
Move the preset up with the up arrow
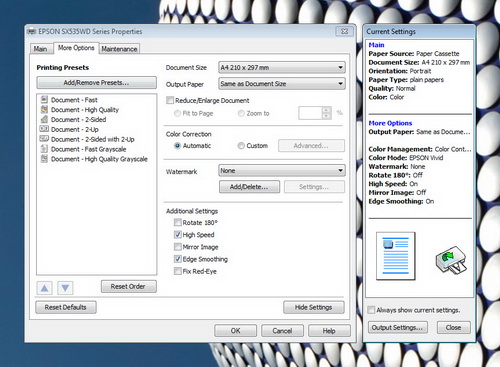[x=45, y=288]
